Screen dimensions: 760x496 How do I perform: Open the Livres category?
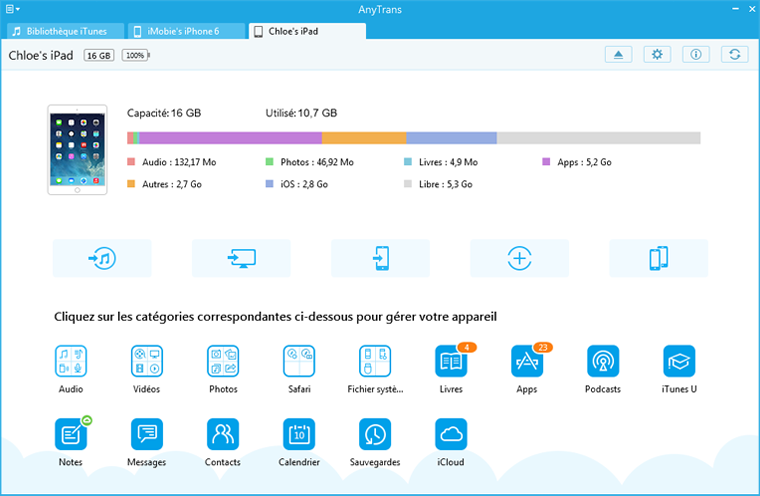(451, 361)
